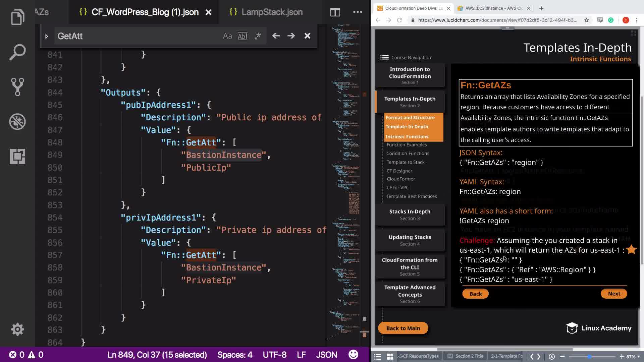The width and height of the screenshot is (644, 362).
Task: Open the Source Control view icon
Action: pyautogui.click(x=17, y=87)
